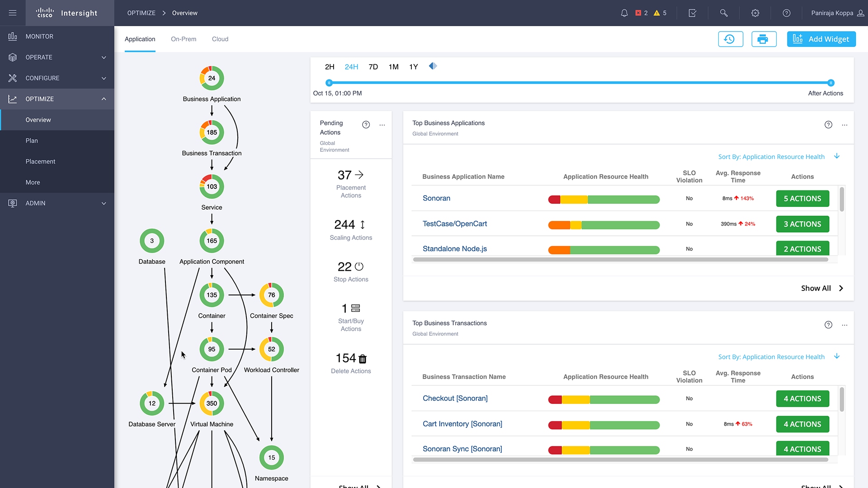The width and height of the screenshot is (868, 488).
Task: Open the global search icon
Action: 724,13
